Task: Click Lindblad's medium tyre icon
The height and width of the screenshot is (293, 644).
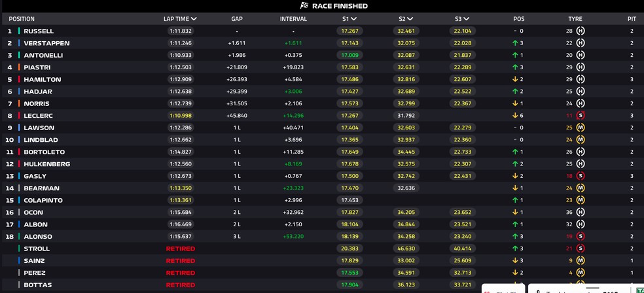Action: pos(581,139)
